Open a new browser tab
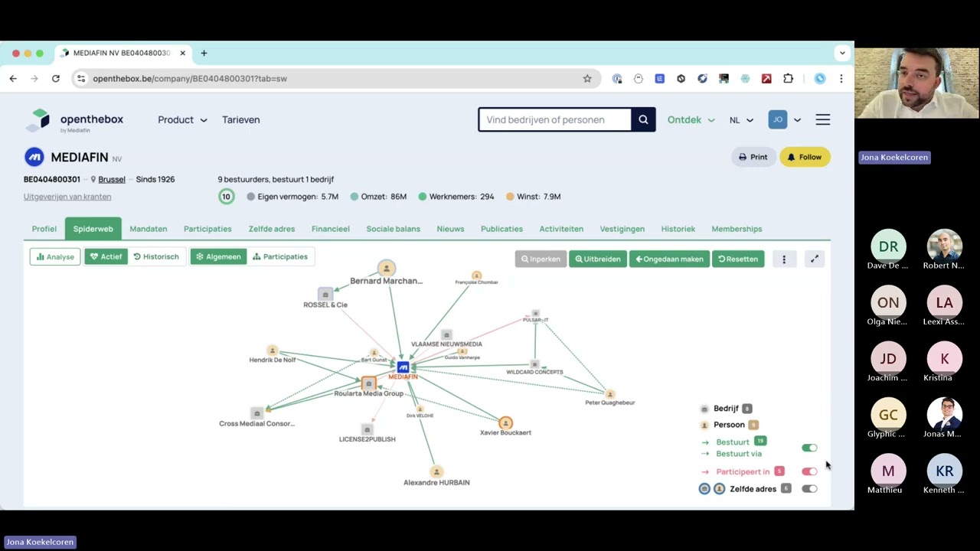Screen dimensions: 980x551 pos(204,53)
